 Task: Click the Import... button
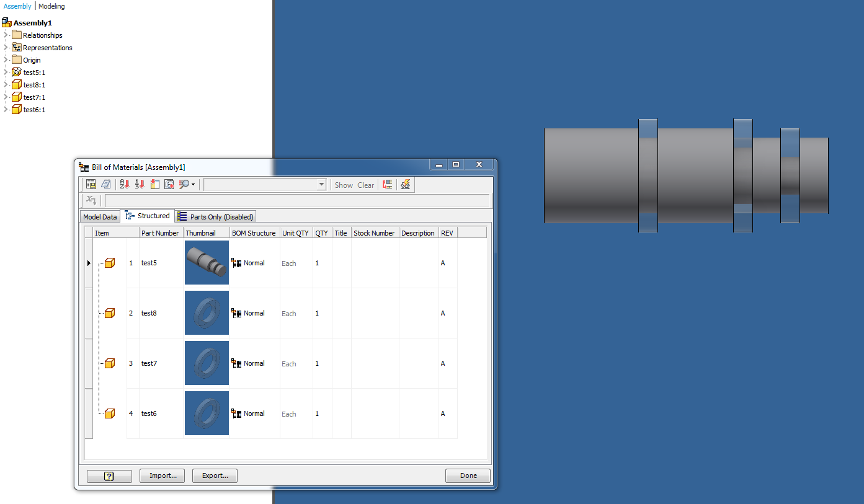163,476
